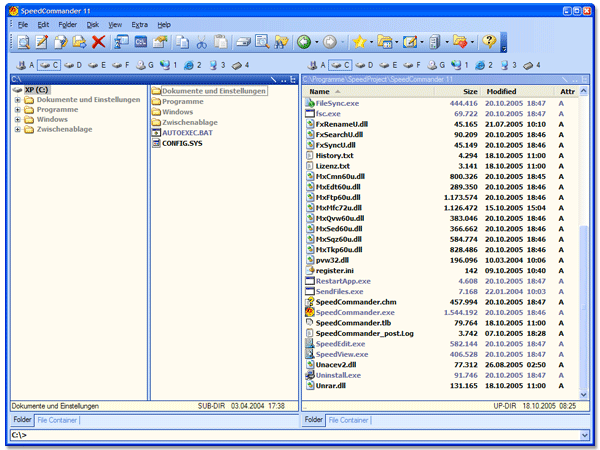Open the Extra menu

pyautogui.click(x=139, y=25)
